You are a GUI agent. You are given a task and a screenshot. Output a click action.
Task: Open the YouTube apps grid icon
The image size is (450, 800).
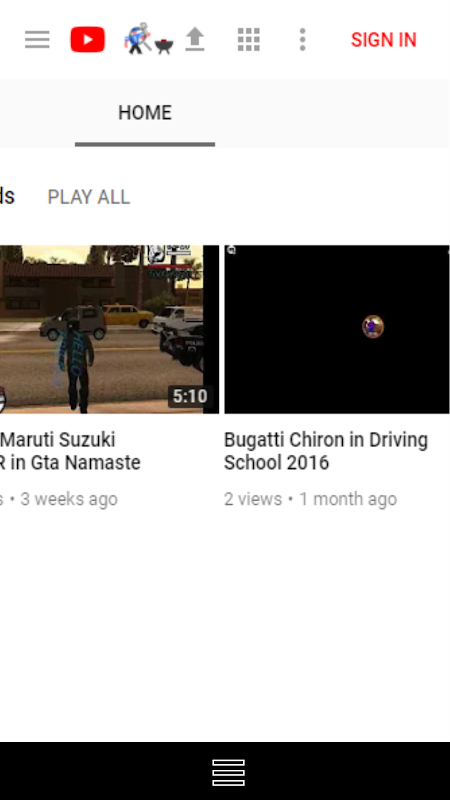[x=249, y=39]
